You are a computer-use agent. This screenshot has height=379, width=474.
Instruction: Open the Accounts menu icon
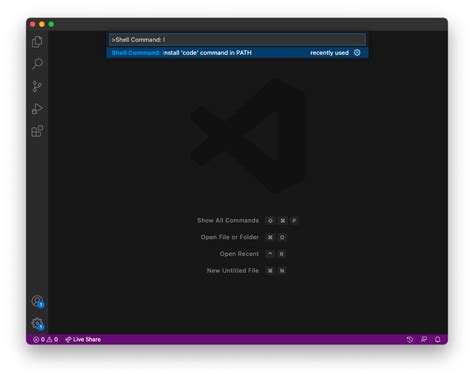[x=37, y=301]
